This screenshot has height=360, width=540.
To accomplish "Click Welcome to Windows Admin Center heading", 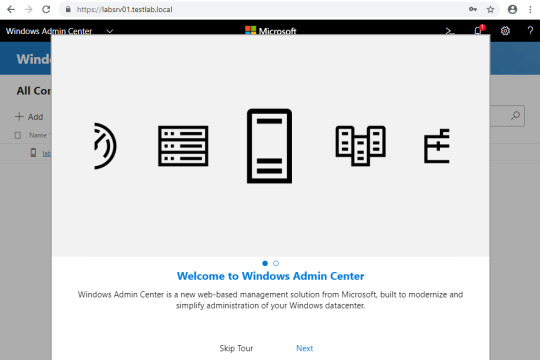I will coord(270,276).
